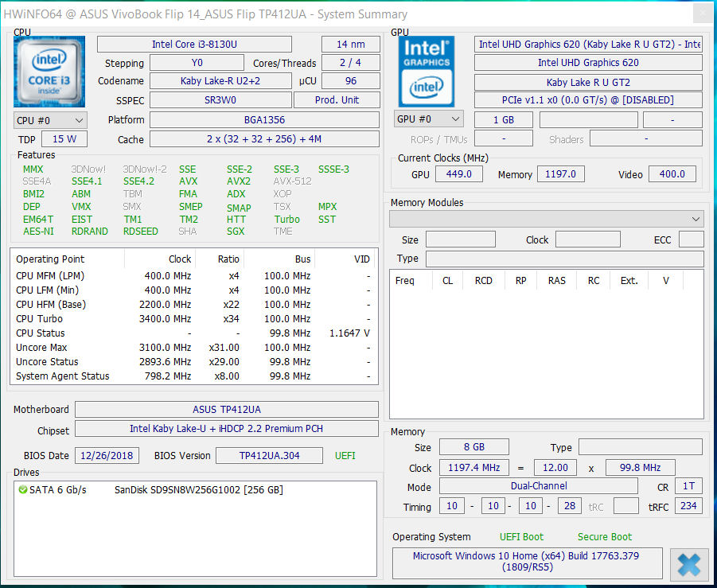Close the summary with the blue X button
The width and height of the screenshot is (717, 588).
tap(689, 565)
